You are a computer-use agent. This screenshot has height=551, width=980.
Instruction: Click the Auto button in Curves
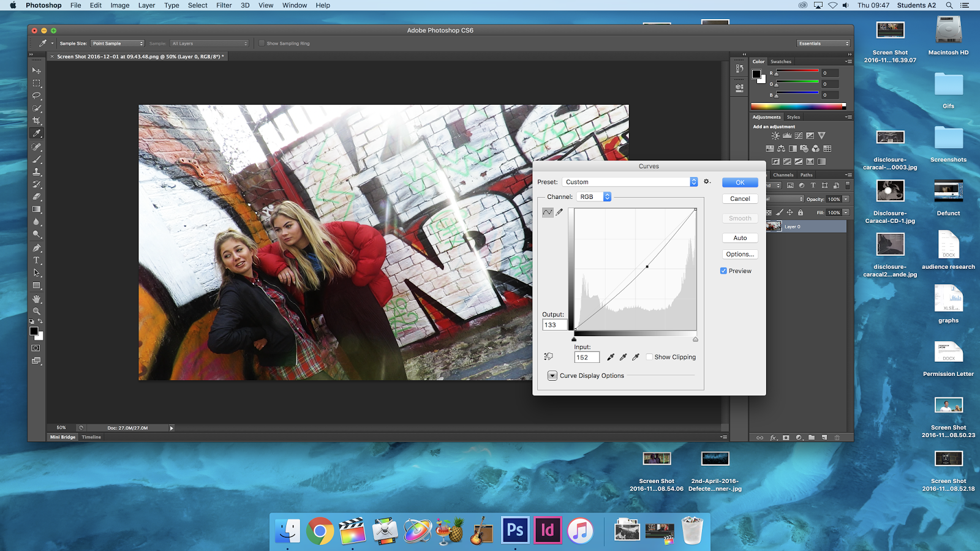pos(740,238)
